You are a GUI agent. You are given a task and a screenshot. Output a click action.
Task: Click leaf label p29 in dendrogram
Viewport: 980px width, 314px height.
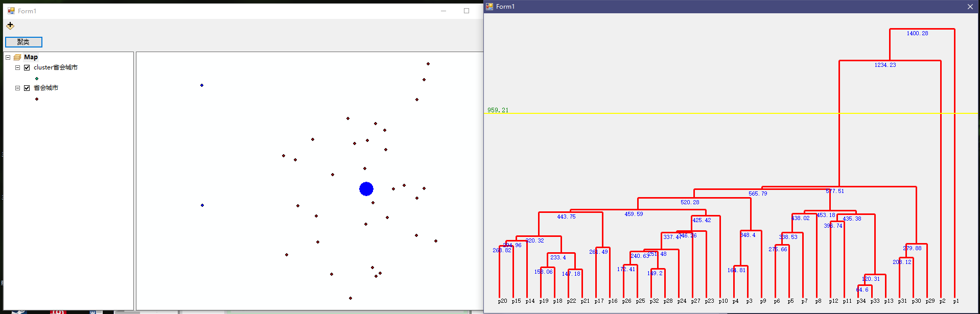click(930, 301)
